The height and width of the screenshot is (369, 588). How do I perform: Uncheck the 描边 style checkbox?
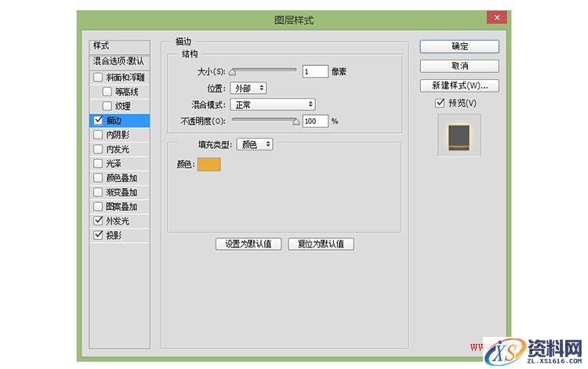tap(98, 120)
